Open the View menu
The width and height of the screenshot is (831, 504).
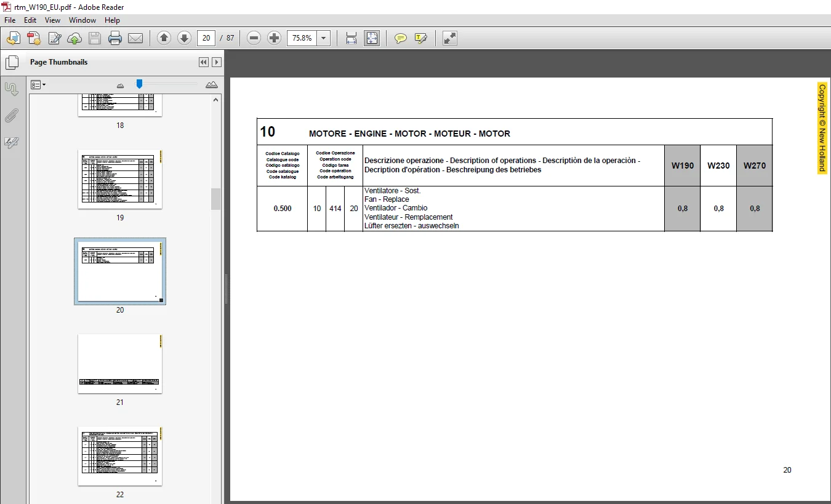52,20
